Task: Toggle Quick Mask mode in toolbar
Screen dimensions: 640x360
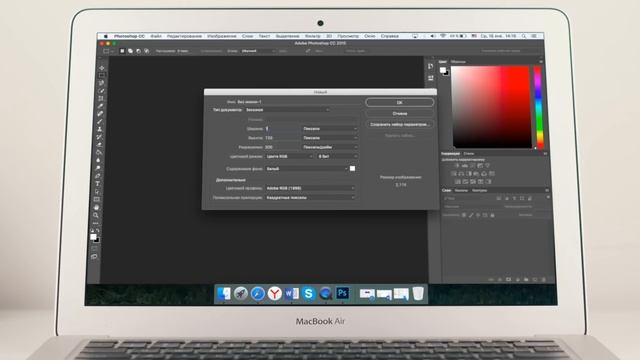Action: click(x=94, y=249)
